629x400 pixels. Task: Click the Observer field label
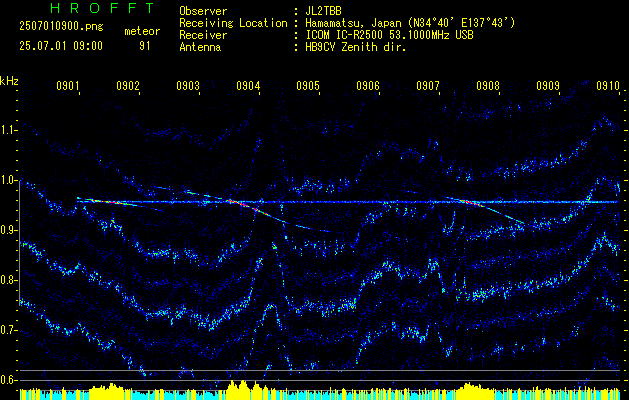(x=203, y=11)
